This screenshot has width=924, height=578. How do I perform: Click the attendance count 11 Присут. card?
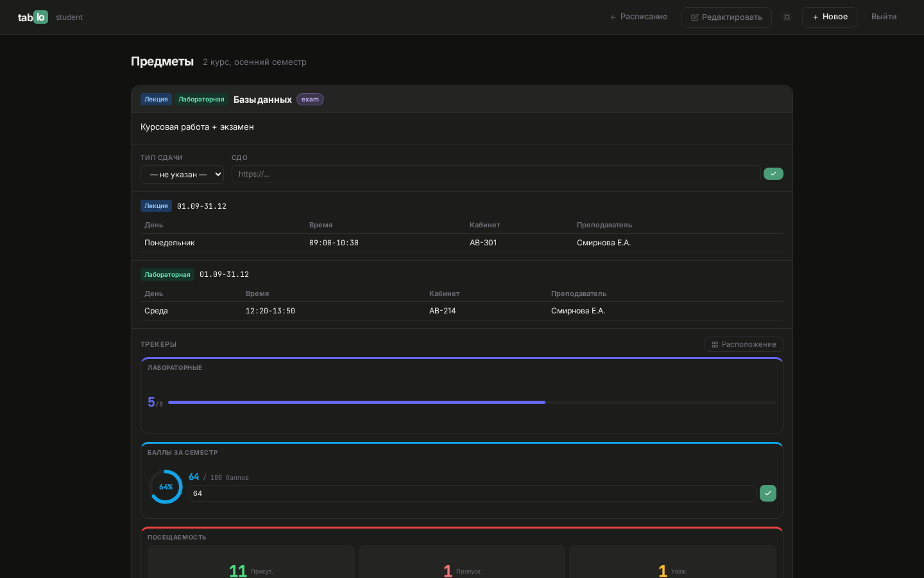(x=251, y=563)
